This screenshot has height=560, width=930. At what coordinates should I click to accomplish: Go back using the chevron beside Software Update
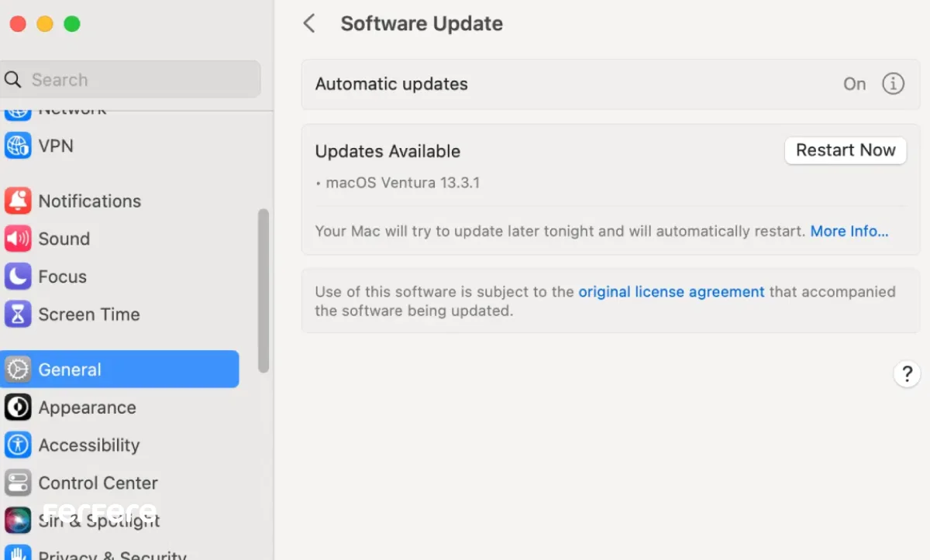click(x=309, y=23)
